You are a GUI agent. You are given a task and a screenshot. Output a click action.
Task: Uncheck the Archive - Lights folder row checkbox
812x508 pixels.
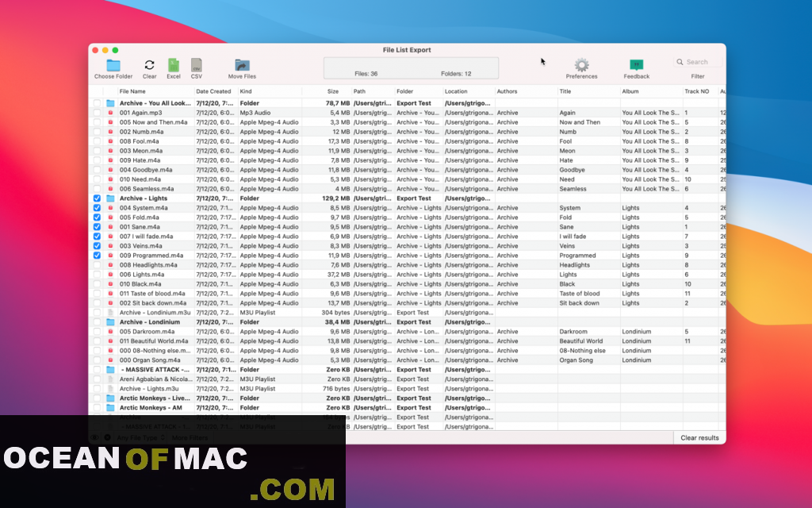point(97,198)
